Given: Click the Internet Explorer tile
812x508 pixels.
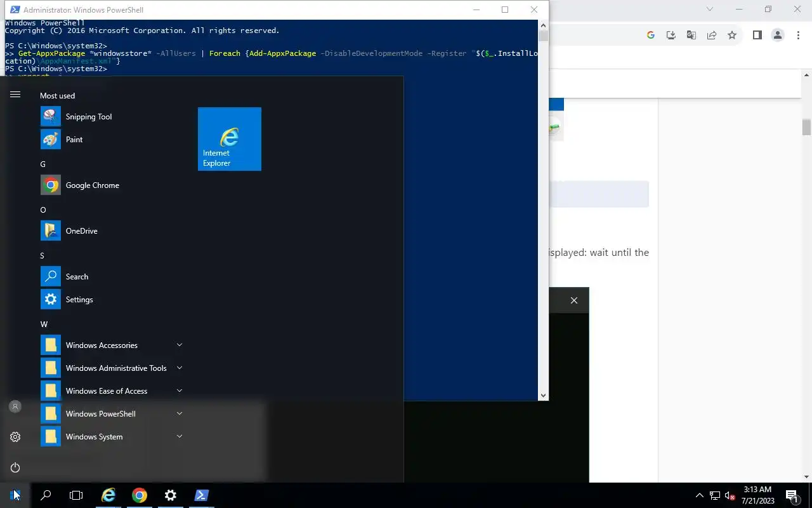Looking at the screenshot, I should pos(230,139).
